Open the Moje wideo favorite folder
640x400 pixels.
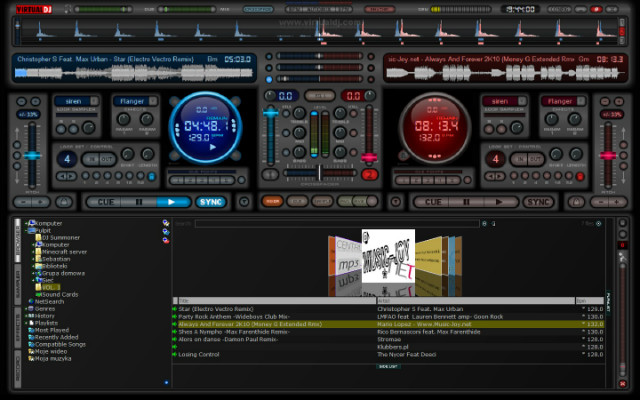coord(47,351)
